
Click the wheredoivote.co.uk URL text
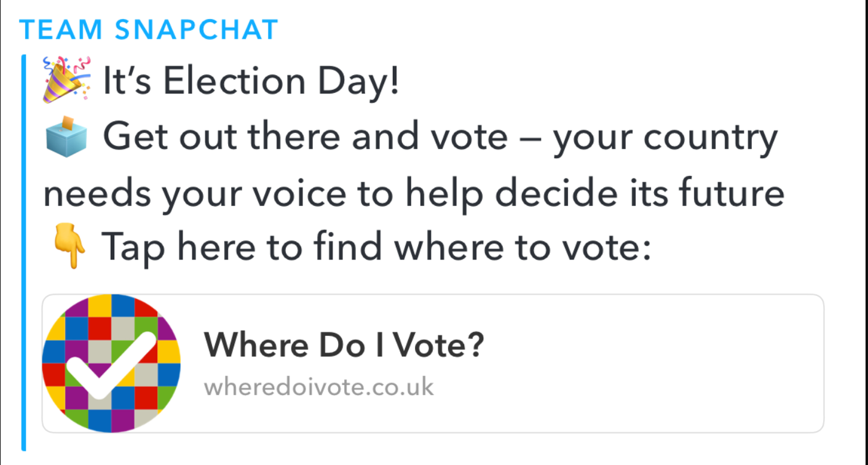click(x=319, y=387)
